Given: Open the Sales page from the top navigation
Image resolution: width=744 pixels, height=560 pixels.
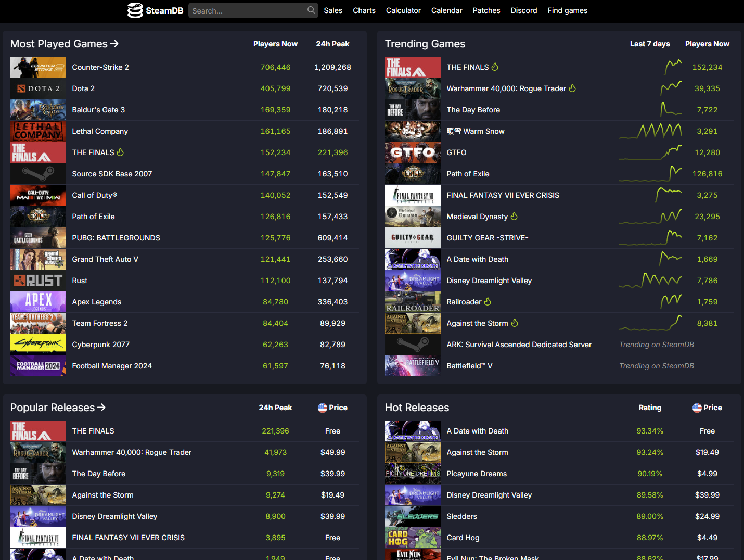Looking at the screenshot, I should [333, 10].
